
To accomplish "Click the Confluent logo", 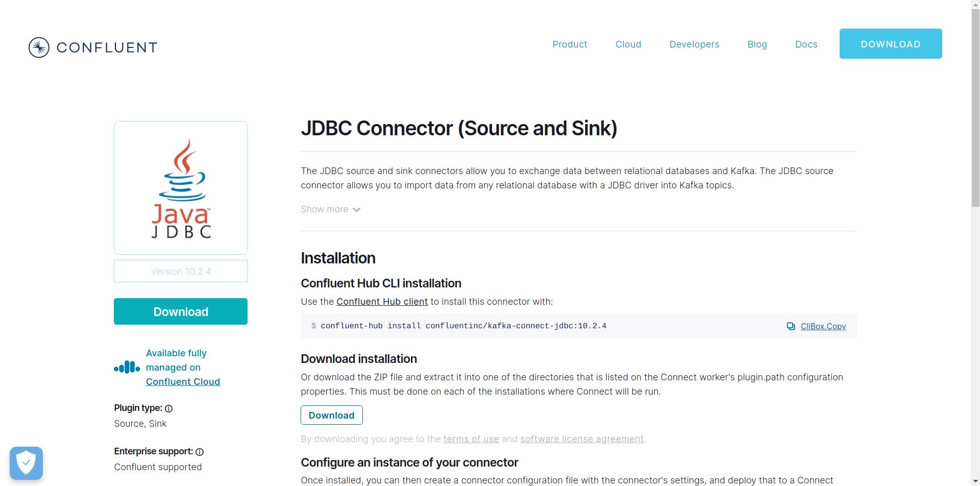I will (93, 47).
